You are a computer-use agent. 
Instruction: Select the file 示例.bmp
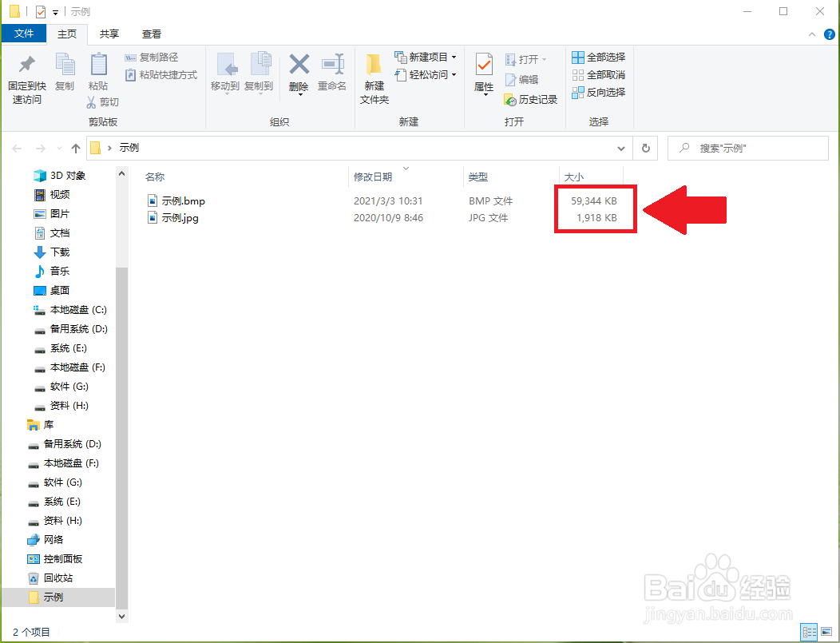coord(183,201)
